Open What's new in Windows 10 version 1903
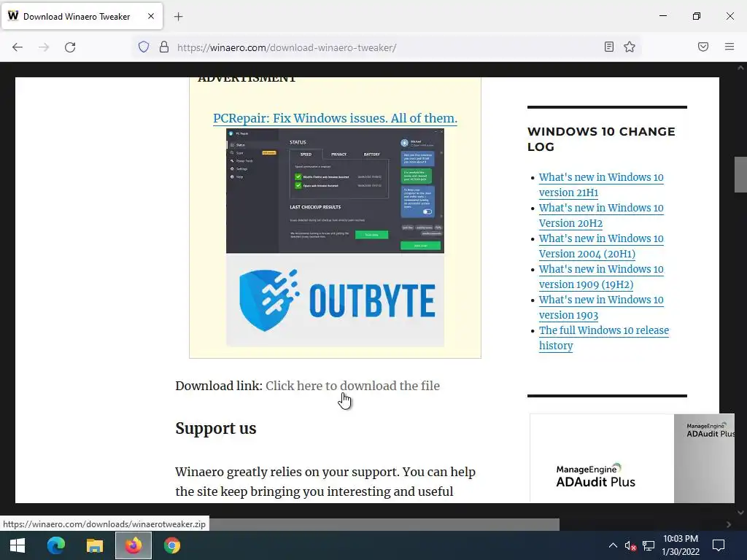This screenshot has height=560, width=747. pos(601,307)
